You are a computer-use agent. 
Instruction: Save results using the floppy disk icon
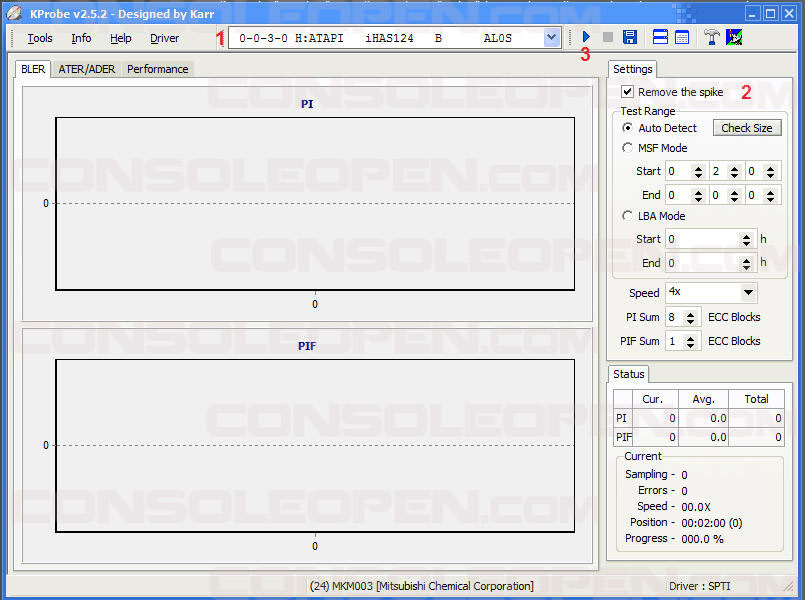(629, 37)
